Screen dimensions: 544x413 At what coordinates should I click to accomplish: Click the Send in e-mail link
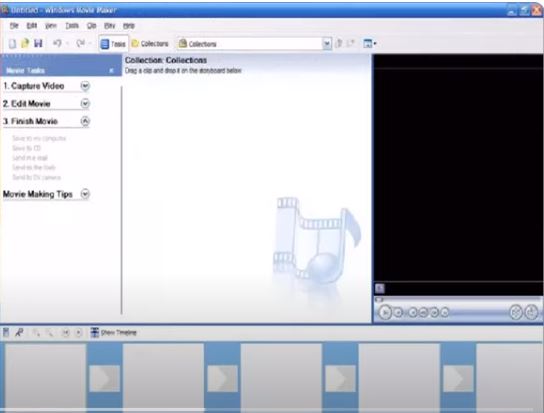click(x=30, y=158)
